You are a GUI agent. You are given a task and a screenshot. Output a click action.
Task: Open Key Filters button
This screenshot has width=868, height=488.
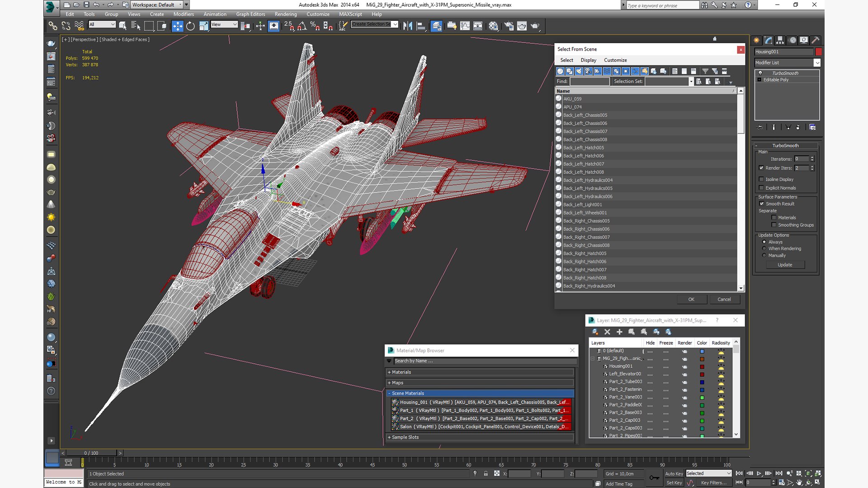(x=714, y=483)
